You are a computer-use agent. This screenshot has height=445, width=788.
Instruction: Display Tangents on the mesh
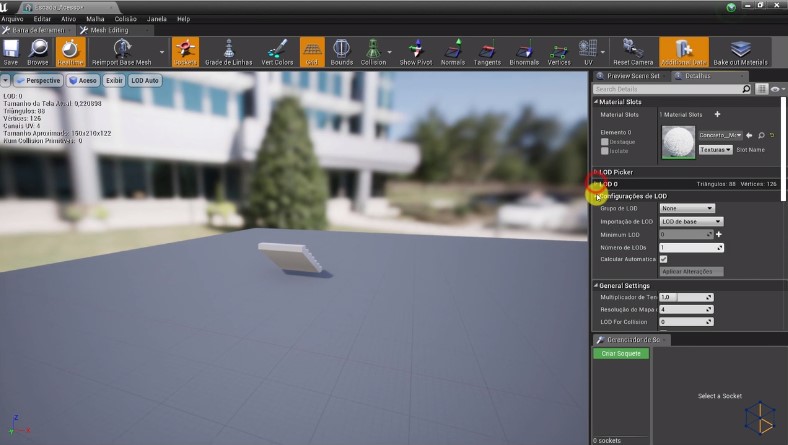point(487,52)
